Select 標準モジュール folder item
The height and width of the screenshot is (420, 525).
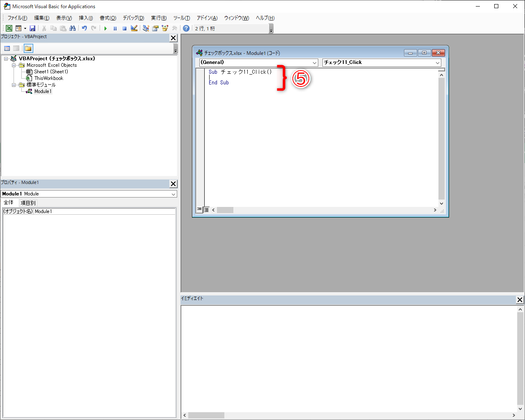(41, 85)
